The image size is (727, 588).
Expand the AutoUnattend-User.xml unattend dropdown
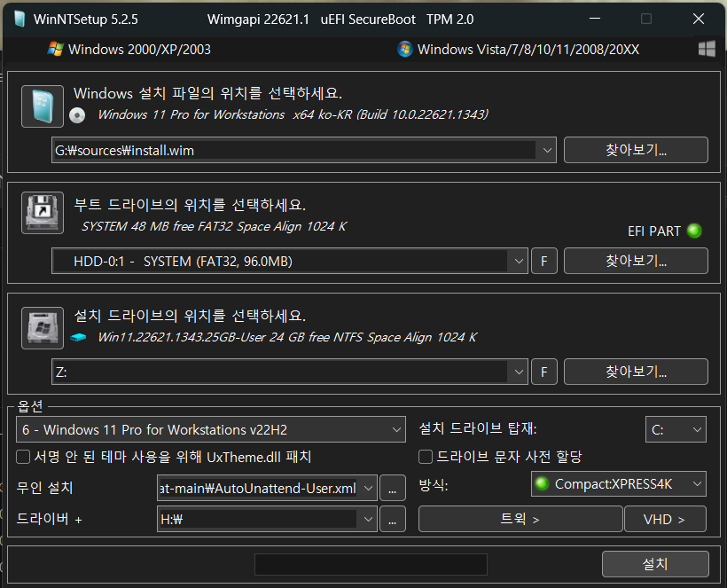pyautogui.click(x=368, y=488)
